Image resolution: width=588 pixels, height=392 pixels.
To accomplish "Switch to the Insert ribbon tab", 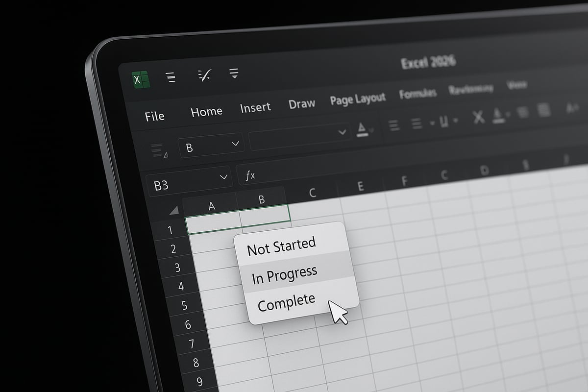I will (255, 107).
